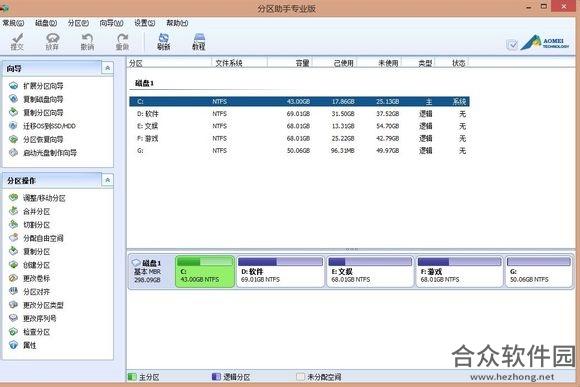Start 迁移OS到SSD/HDD wizard

pyautogui.click(x=43, y=126)
